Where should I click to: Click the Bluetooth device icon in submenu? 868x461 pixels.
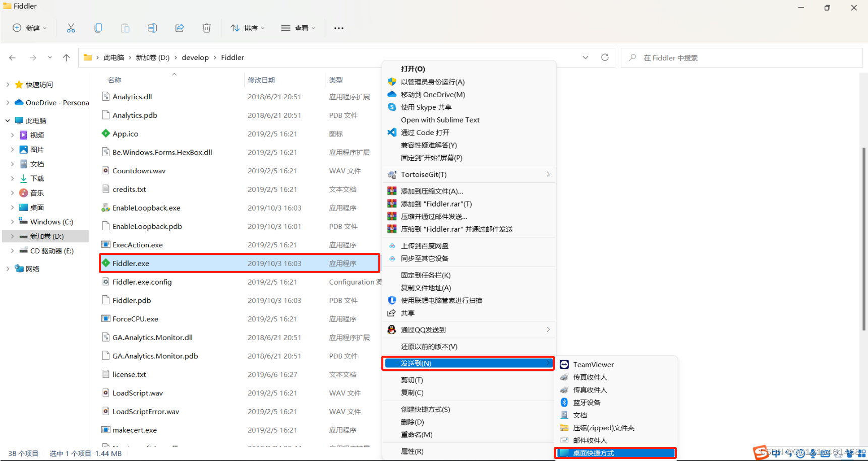(x=564, y=402)
